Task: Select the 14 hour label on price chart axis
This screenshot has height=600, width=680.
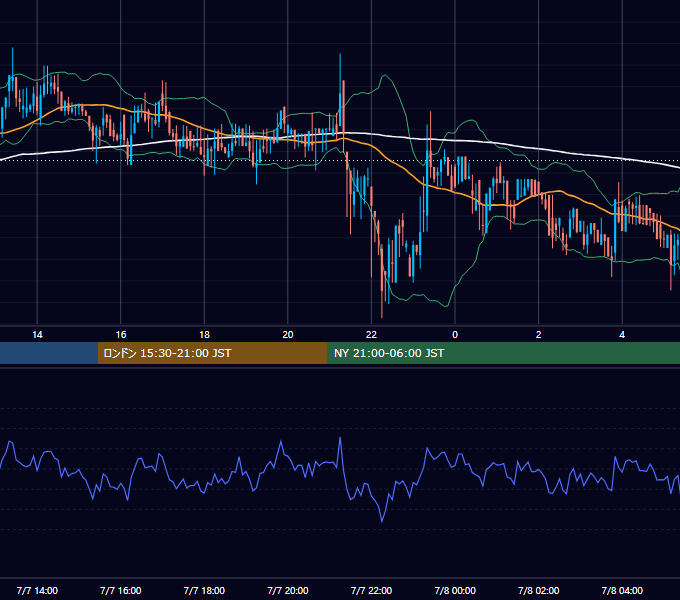Action: pos(37,335)
